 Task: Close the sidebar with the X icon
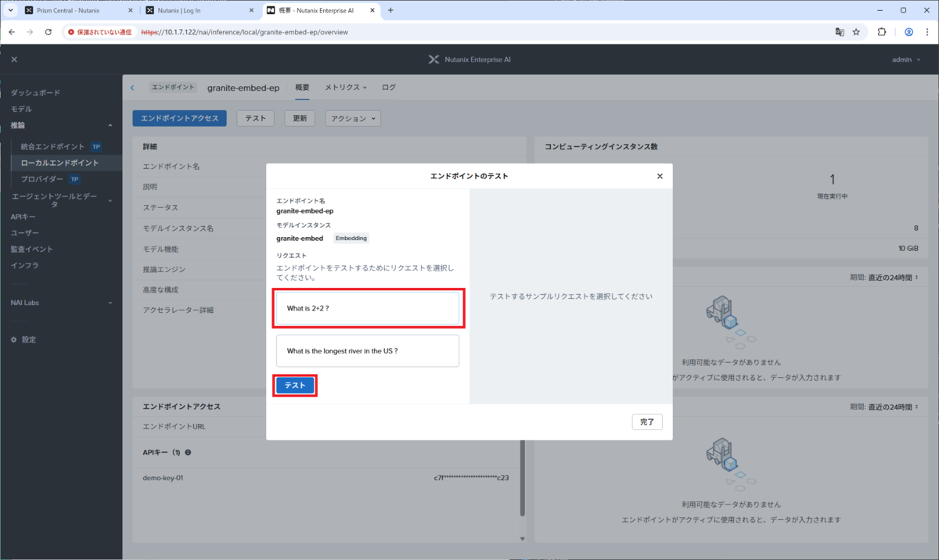14,59
